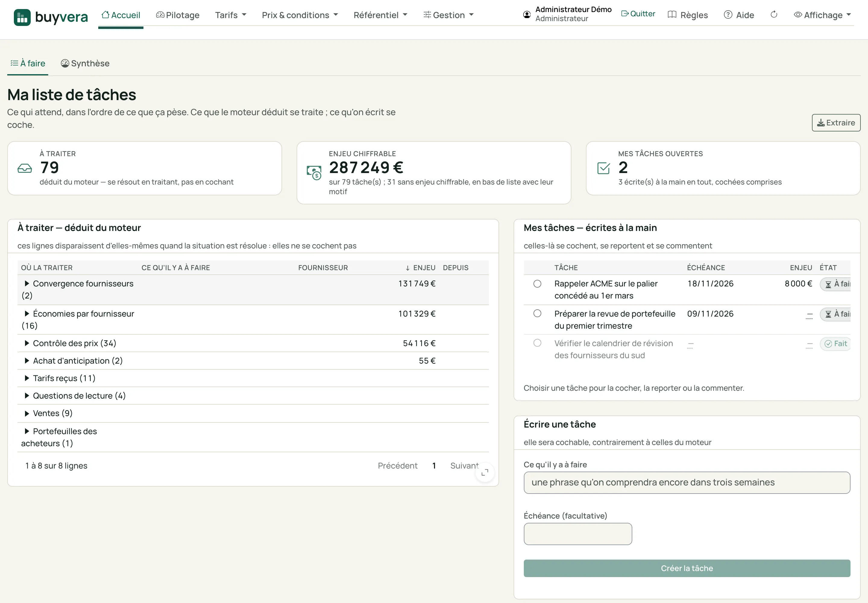Click the expand icon at table corner

[x=485, y=472]
